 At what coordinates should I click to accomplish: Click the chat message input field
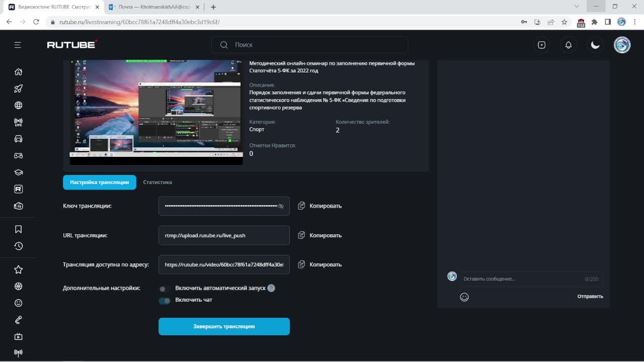[531, 279]
